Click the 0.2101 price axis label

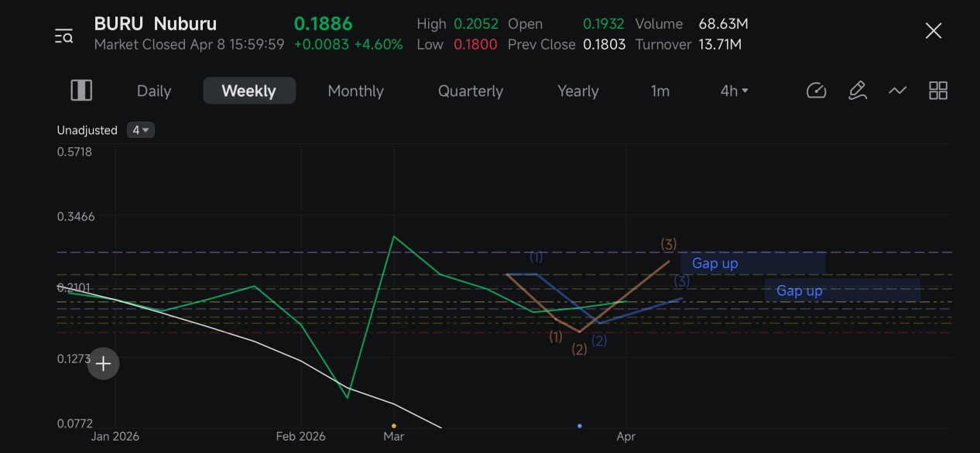pyautogui.click(x=74, y=288)
